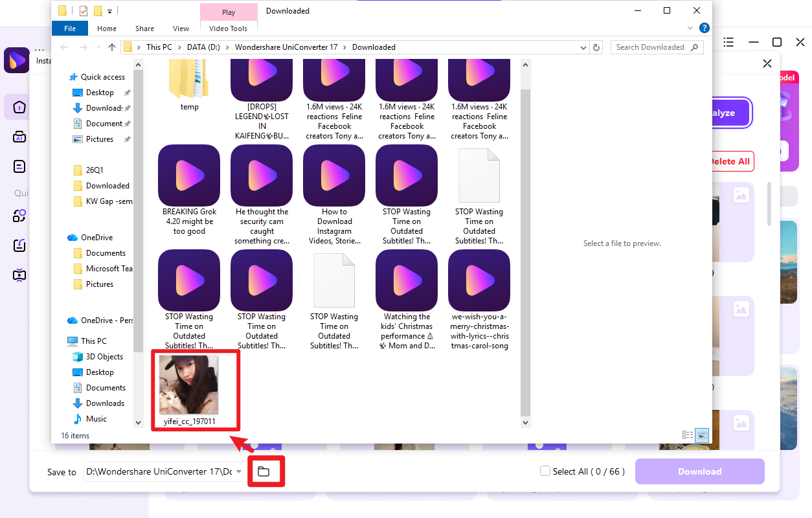The image size is (812, 518).
Task: Open the Play tab under Video Tools
Action: click(x=228, y=11)
